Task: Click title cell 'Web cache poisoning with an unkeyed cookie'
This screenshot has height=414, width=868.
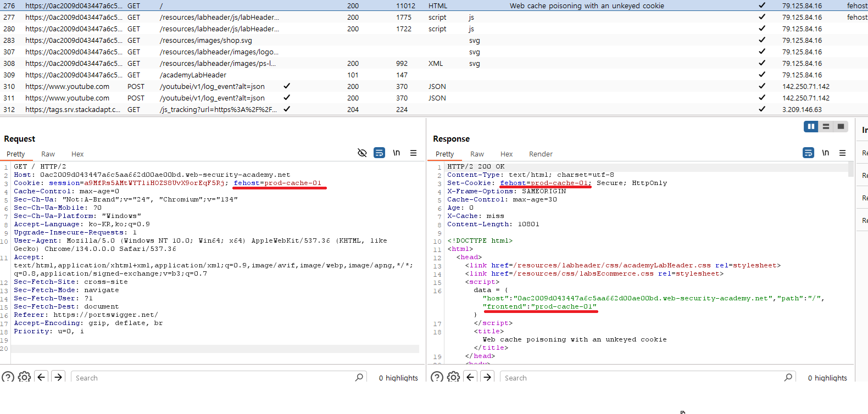Action: coord(587,5)
